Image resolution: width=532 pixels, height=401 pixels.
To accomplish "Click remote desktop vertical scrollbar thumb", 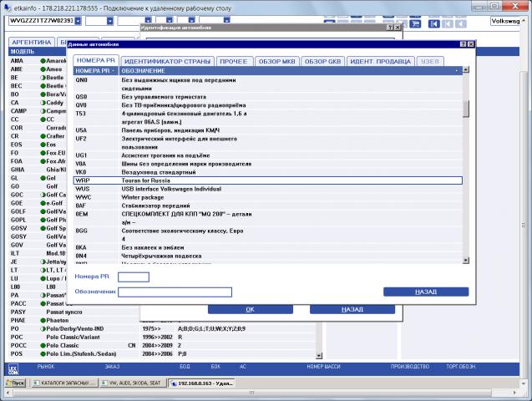I will (x=523, y=226).
